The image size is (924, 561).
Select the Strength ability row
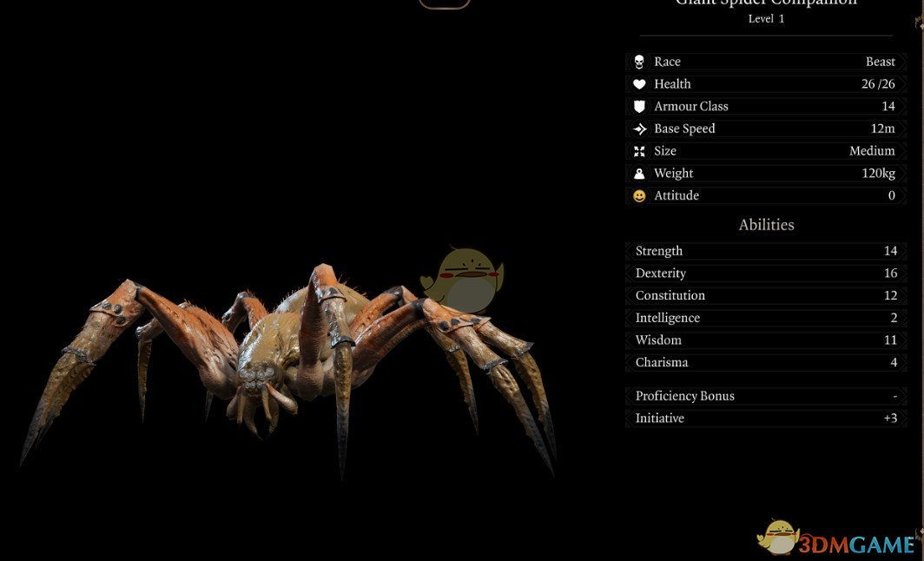coord(766,251)
